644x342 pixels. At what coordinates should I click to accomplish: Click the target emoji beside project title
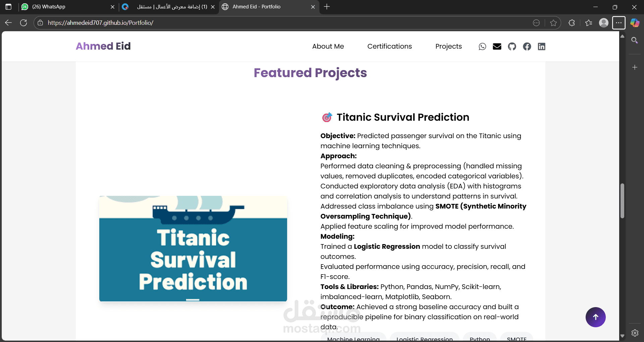point(327,117)
